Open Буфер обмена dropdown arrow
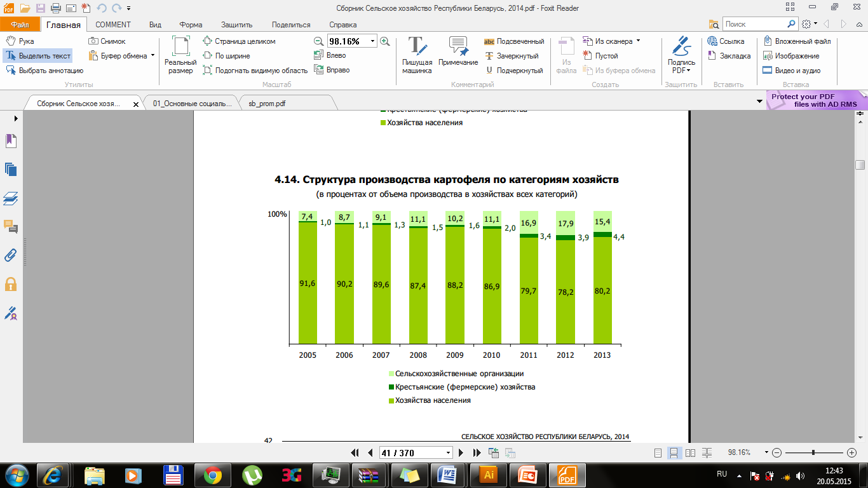868x488 pixels. (x=153, y=55)
